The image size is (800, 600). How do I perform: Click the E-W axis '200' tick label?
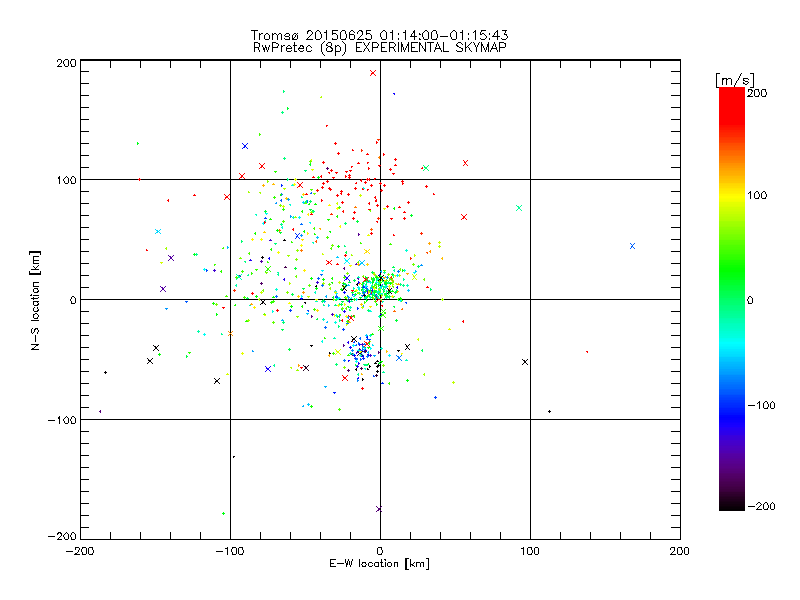click(x=680, y=551)
